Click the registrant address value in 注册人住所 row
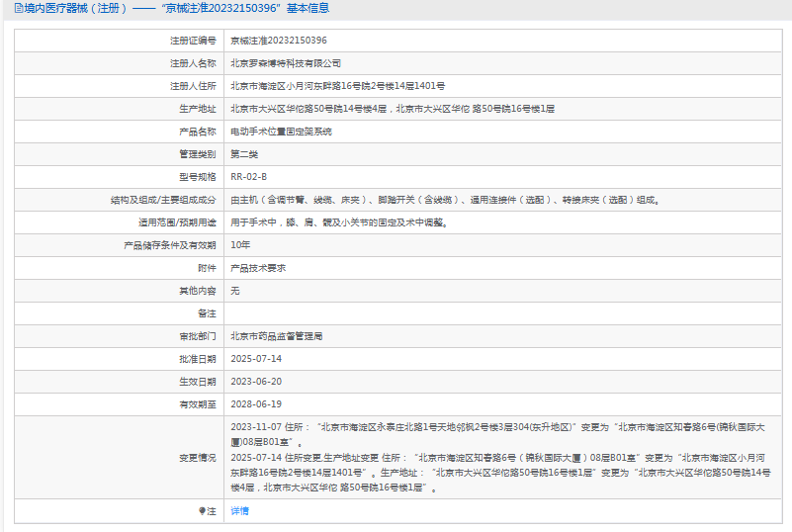The image size is (792, 532). [337, 86]
